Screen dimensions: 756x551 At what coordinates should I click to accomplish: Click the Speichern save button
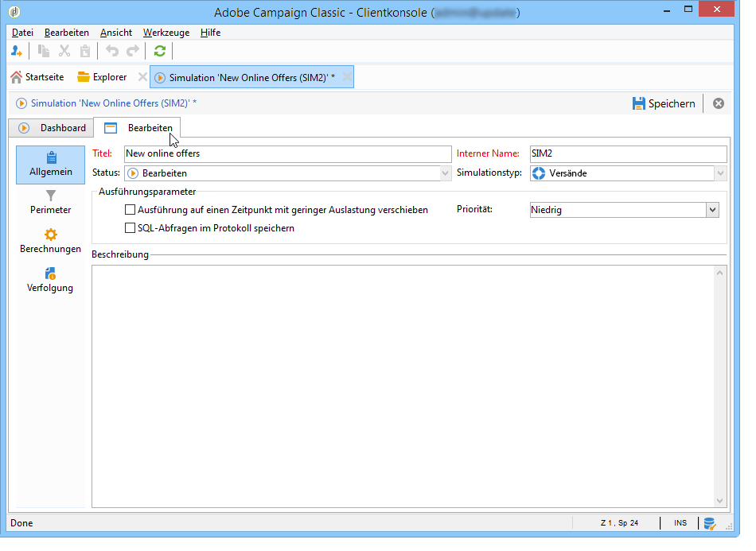pyautogui.click(x=664, y=103)
